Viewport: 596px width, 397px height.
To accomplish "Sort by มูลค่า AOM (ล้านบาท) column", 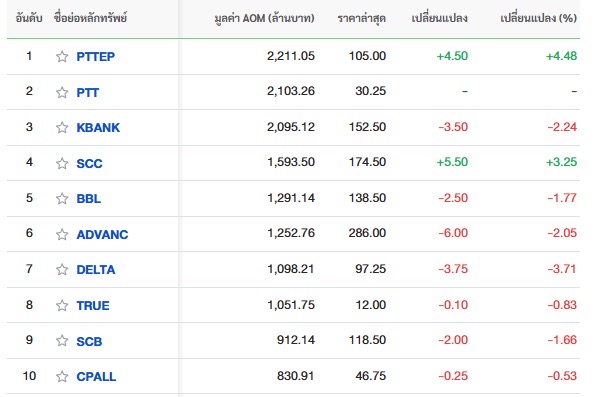I will point(264,18).
